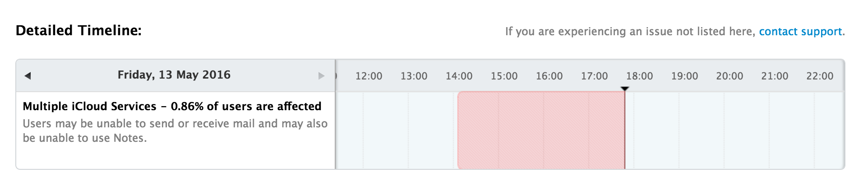868x196 pixels.
Task: Click the issue description about mail and Notes
Action: [175, 131]
